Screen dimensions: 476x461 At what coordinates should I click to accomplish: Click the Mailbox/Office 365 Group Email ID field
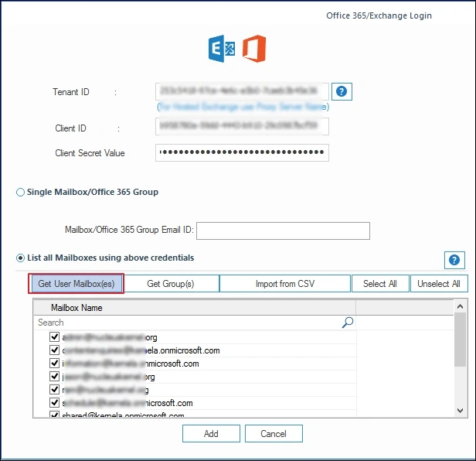(283, 231)
